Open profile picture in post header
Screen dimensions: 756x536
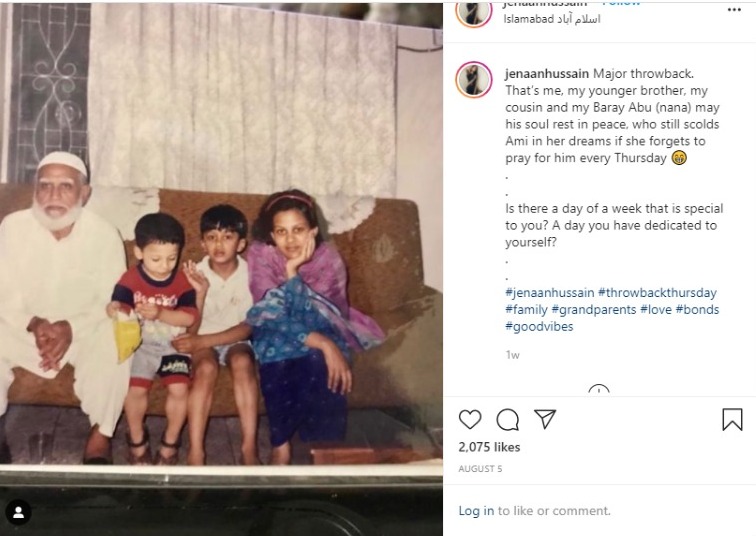point(473,13)
